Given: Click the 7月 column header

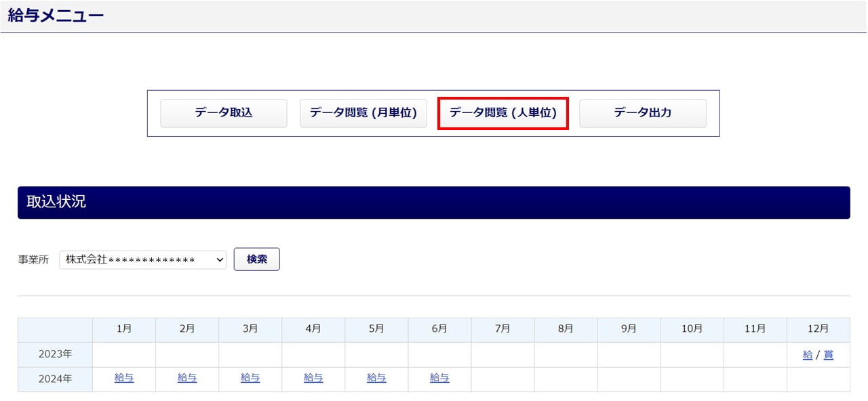Looking at the screenshot, I should (502, 329).
